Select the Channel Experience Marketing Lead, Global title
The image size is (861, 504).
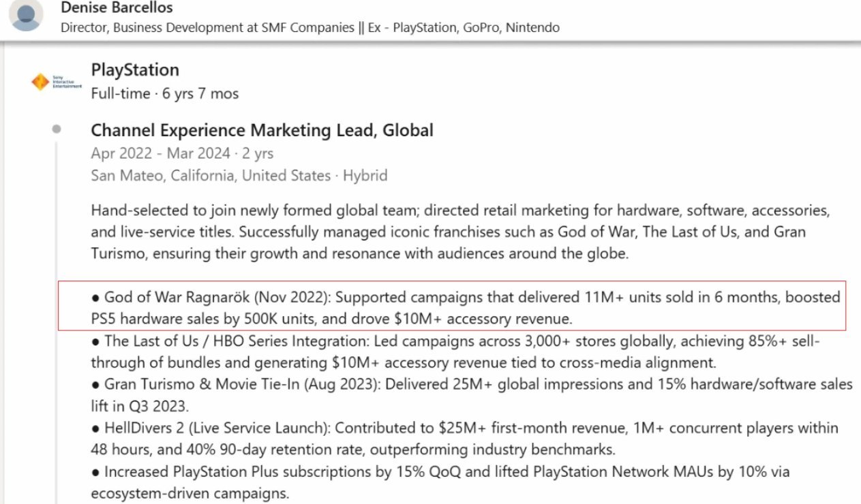(x=262, y=130)
